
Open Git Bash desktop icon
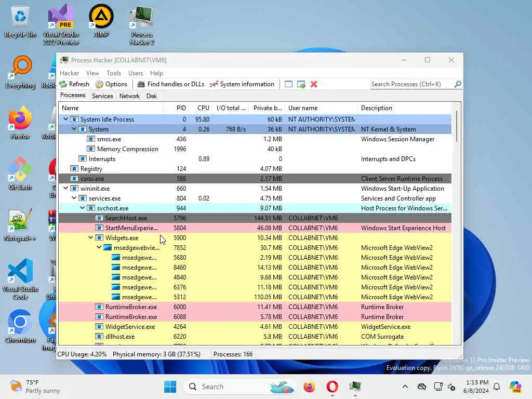(x=20, y=174)
